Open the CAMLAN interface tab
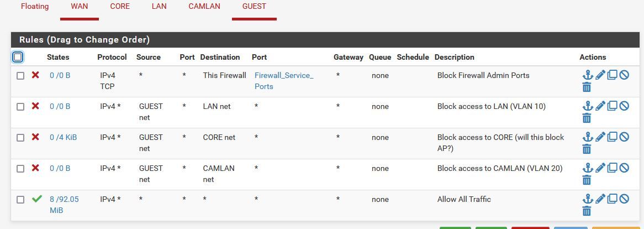644x229 pixels. (x=204, y=7)
